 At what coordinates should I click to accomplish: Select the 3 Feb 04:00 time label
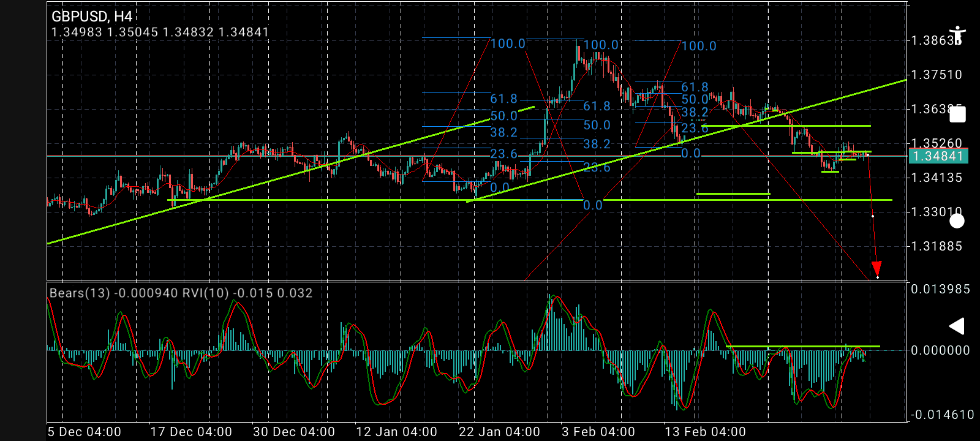(x=598, y=432)
